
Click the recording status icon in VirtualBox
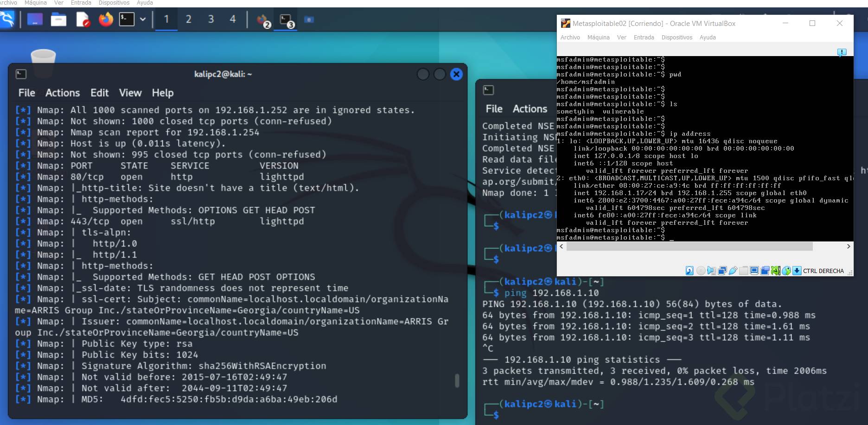click(765, 271)
